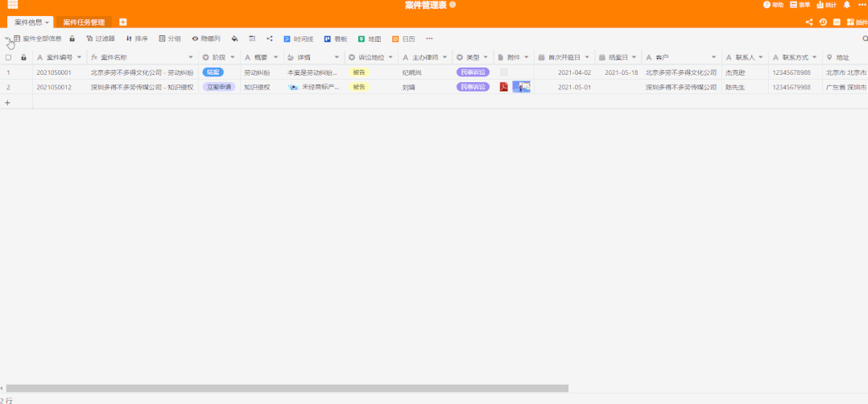The width and height of the screenshot is (868, 404).
Task: Open the 分组 group tool
Action: [x=170, y=39]
